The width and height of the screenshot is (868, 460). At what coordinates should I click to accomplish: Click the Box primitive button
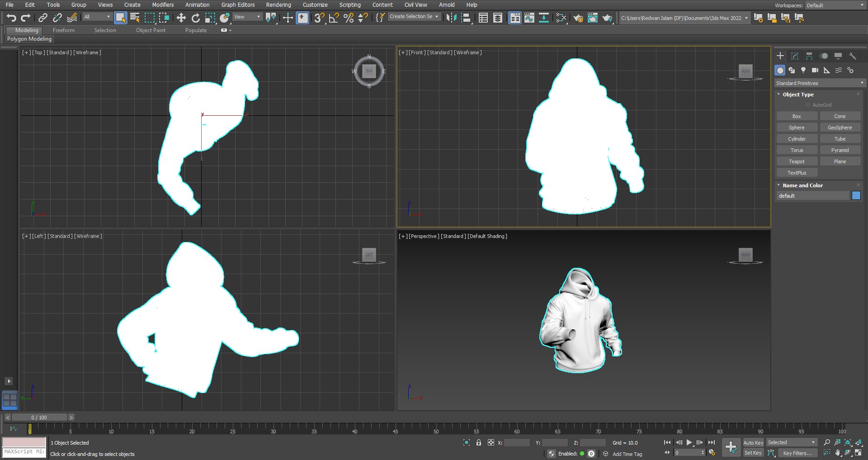pos(797,116)
